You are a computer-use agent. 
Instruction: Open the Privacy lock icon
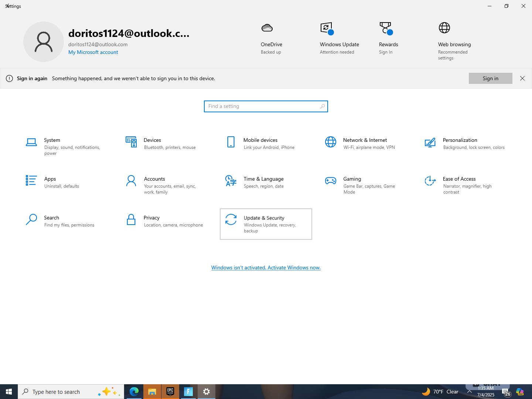(x=131, y=219)
